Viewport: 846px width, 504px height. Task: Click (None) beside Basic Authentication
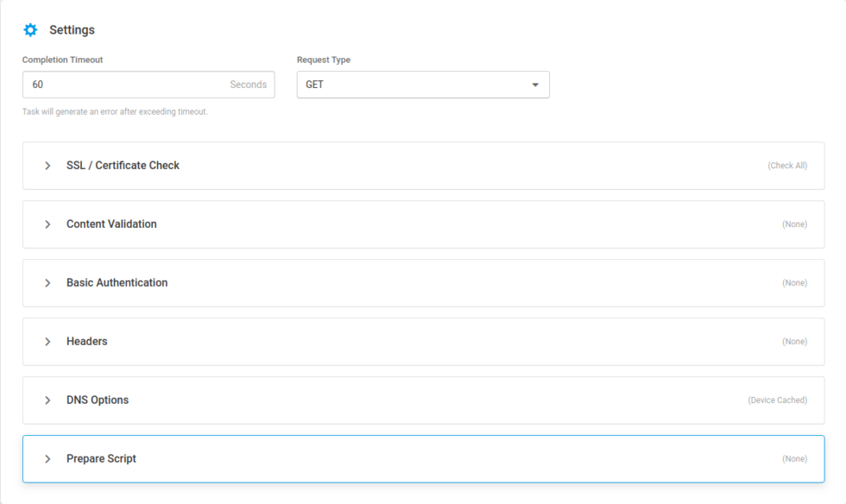point(794,282)
